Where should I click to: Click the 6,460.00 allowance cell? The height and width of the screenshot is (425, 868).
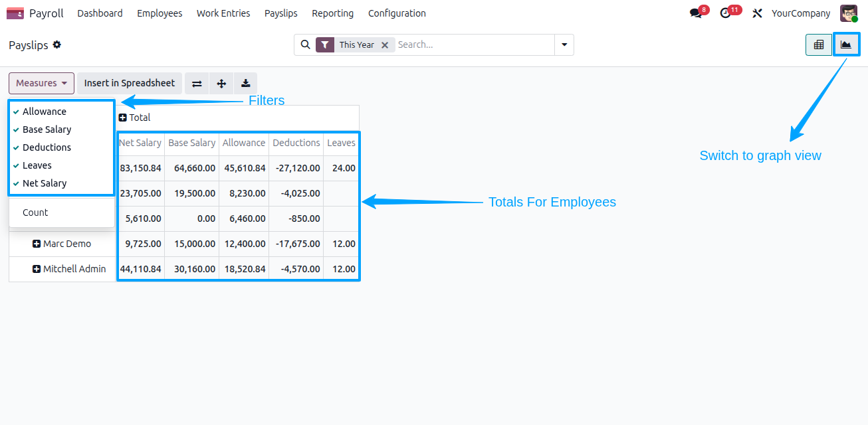point(244,218)
